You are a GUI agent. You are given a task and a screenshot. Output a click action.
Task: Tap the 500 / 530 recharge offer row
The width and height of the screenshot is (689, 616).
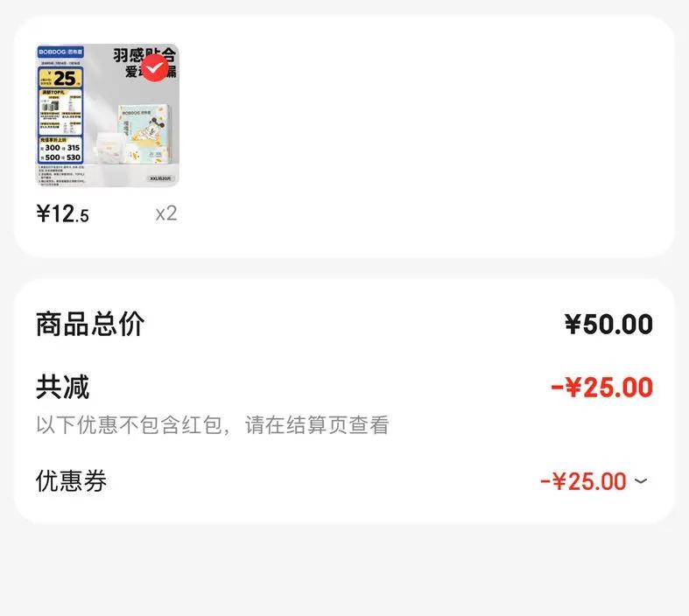(x=60, y=157)
